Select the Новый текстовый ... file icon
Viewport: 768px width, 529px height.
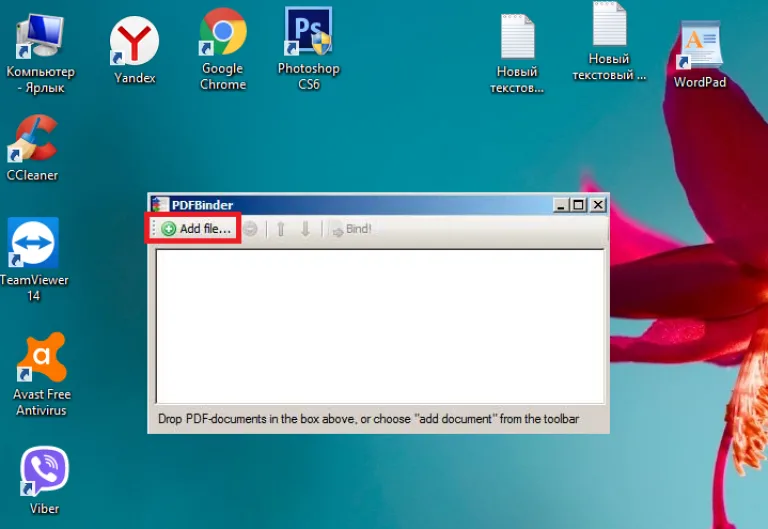pyautogui.click(x=609, y=42)
